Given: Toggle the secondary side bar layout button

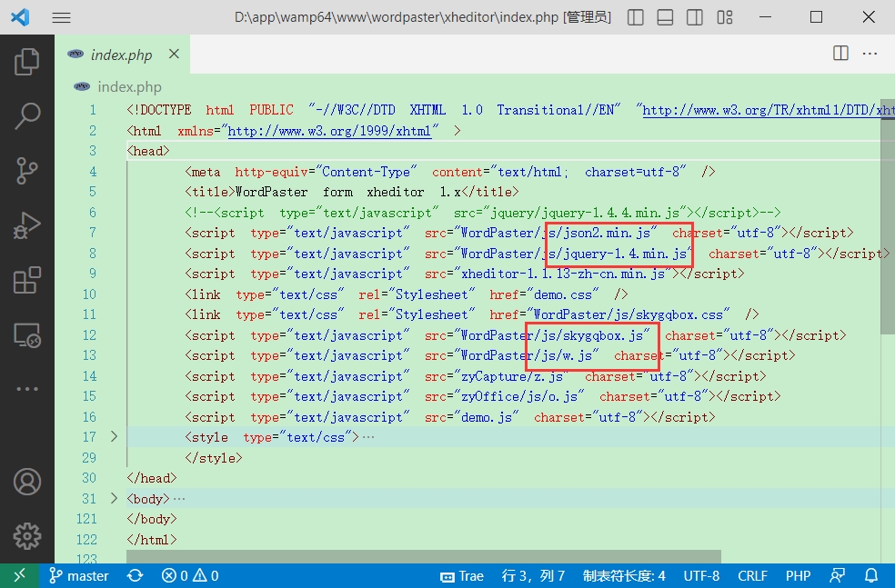Looking at the screenshot, I should (x=694, y=17).
